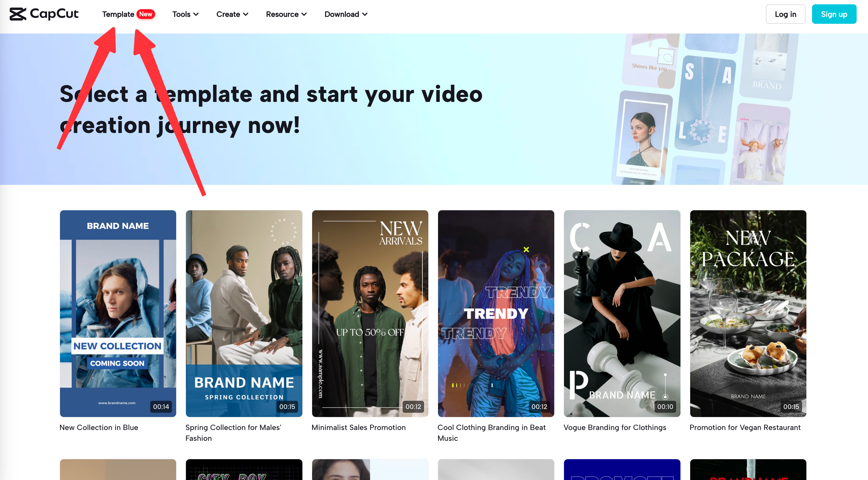The image size is (868, 480).
Task: Open Vogue Branding for Clothings thumbnail
Action: click(622, 314)
